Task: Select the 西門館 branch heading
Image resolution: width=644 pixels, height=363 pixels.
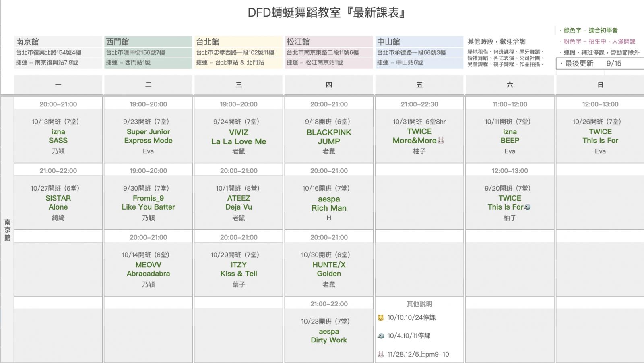Action: [x=118, y=42]
